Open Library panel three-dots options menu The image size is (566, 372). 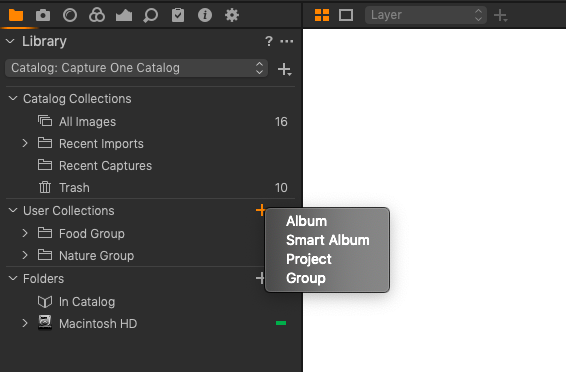click(x=287, y=41)
